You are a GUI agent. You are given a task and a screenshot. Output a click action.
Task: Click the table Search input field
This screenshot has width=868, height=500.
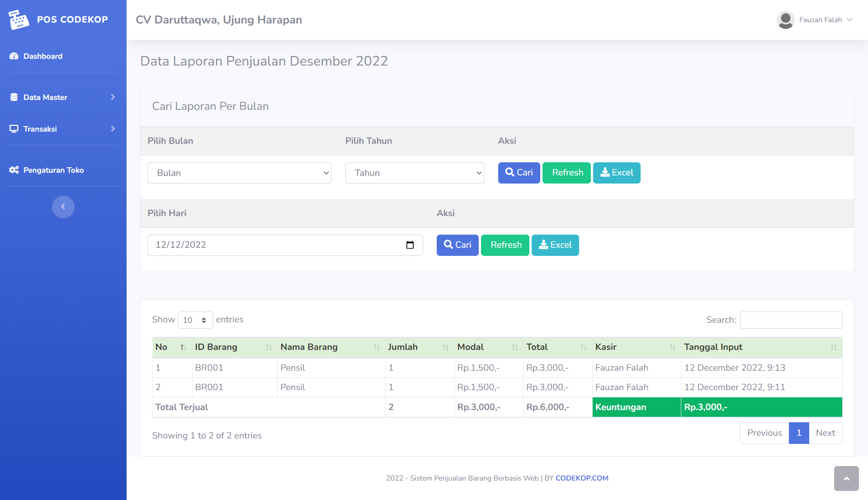[791, 320]
